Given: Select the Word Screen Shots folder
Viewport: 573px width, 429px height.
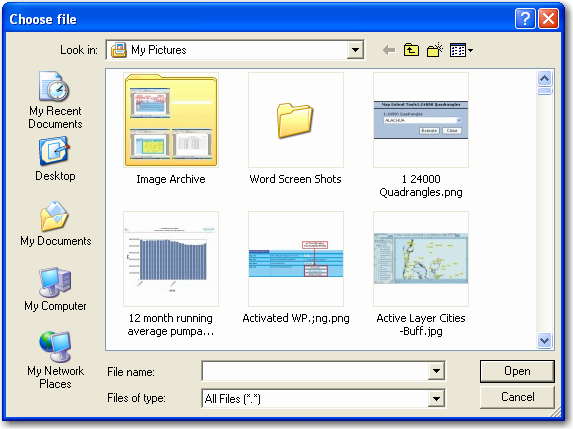Looking at the screenshot, I should click(x=296, y=120).
